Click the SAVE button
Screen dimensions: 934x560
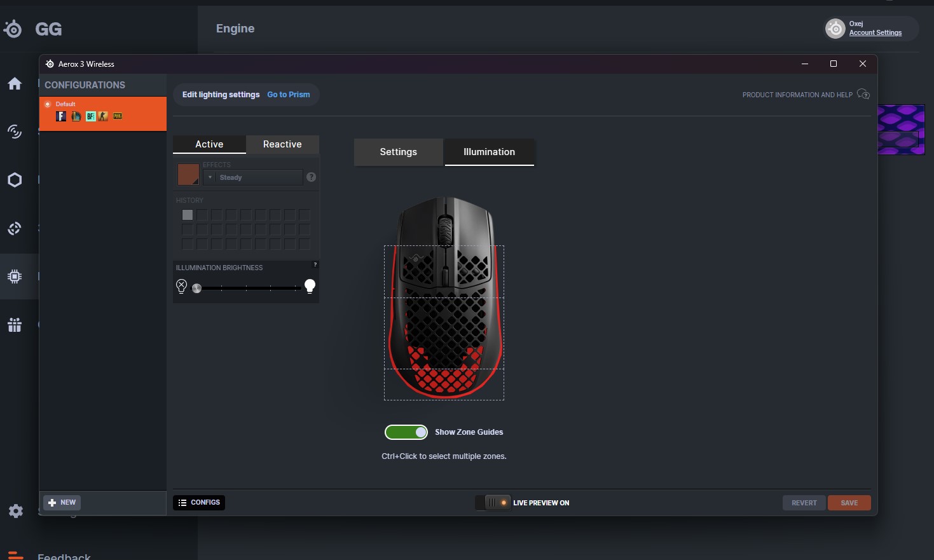tap(849, 503)
